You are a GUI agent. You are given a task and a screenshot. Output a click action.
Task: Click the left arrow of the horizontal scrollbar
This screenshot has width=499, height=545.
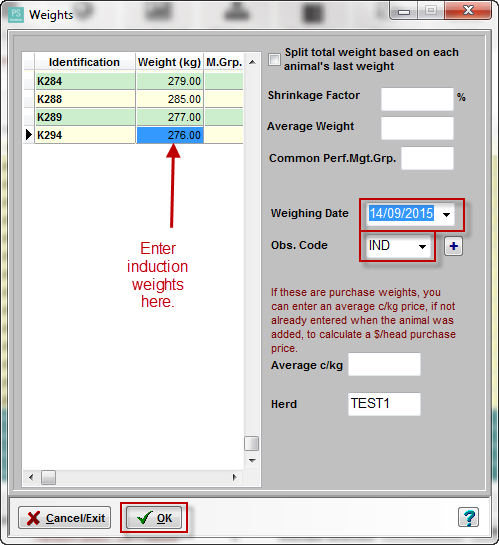[x=31, y=477]
